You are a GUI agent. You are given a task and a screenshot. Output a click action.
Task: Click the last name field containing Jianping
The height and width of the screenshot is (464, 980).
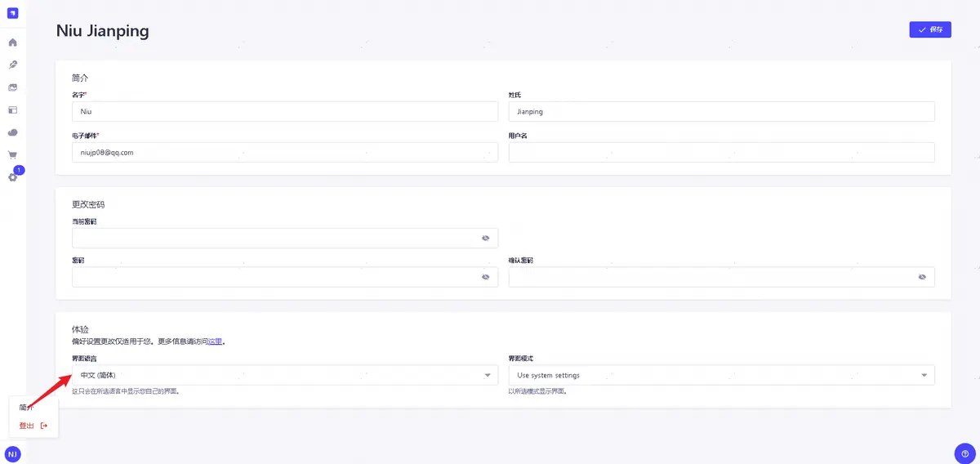(x=722, y=111)
